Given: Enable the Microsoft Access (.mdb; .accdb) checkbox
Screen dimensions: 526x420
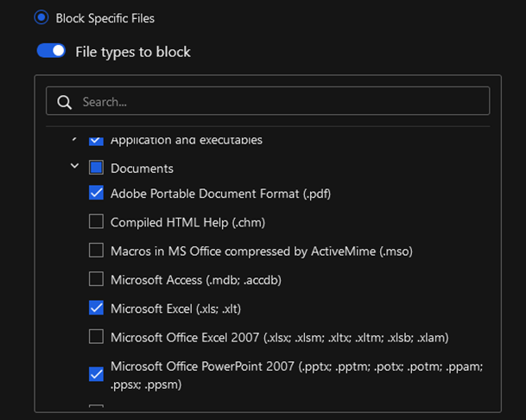Looking at the screenshot, I should coord(96,279).
